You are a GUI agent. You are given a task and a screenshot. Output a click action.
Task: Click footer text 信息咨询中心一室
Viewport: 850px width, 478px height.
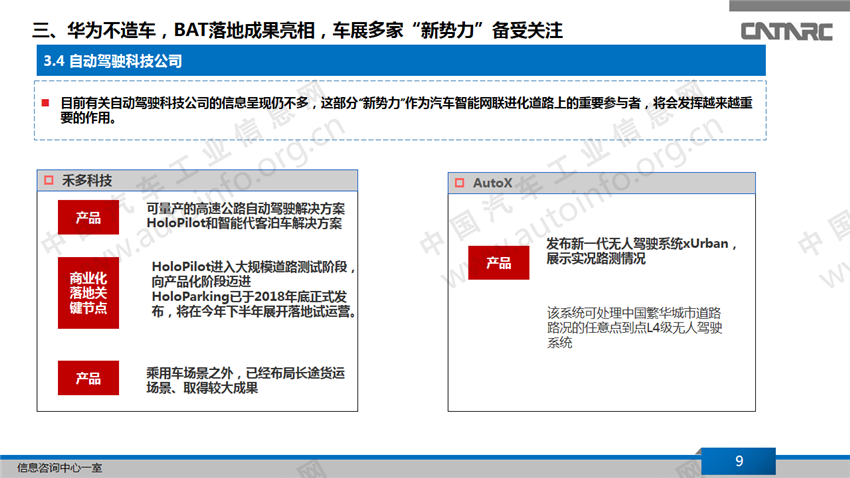tap(60, 468)
